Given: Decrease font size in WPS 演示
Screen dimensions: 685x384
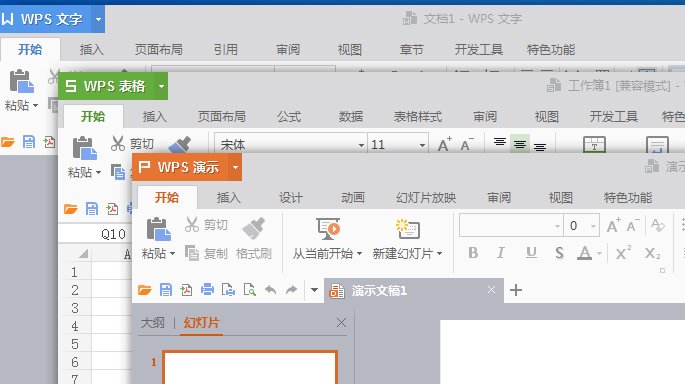Looking at the screenshot, I should point(633,225).
